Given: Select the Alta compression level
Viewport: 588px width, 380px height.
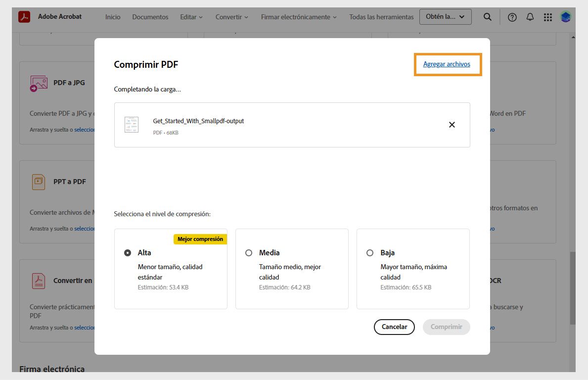Looking at the screenshot, I should click(x=128, y=252).
